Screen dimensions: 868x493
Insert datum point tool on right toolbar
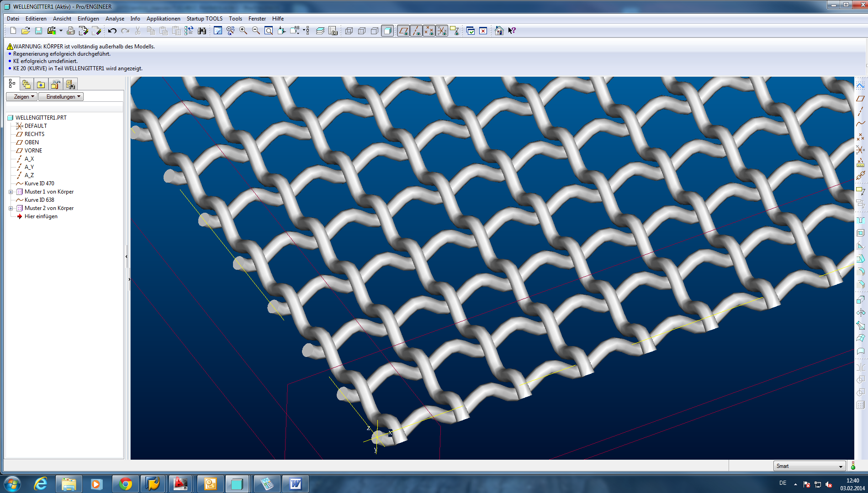click(861, 136)
